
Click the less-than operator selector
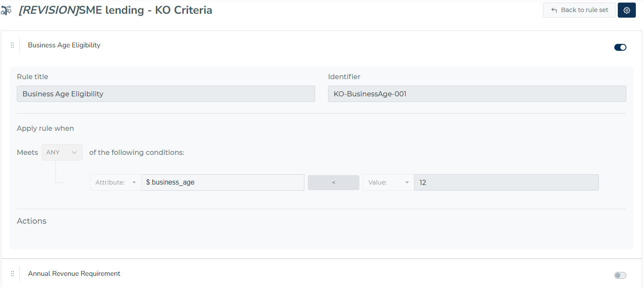click(x=334, y=182)
